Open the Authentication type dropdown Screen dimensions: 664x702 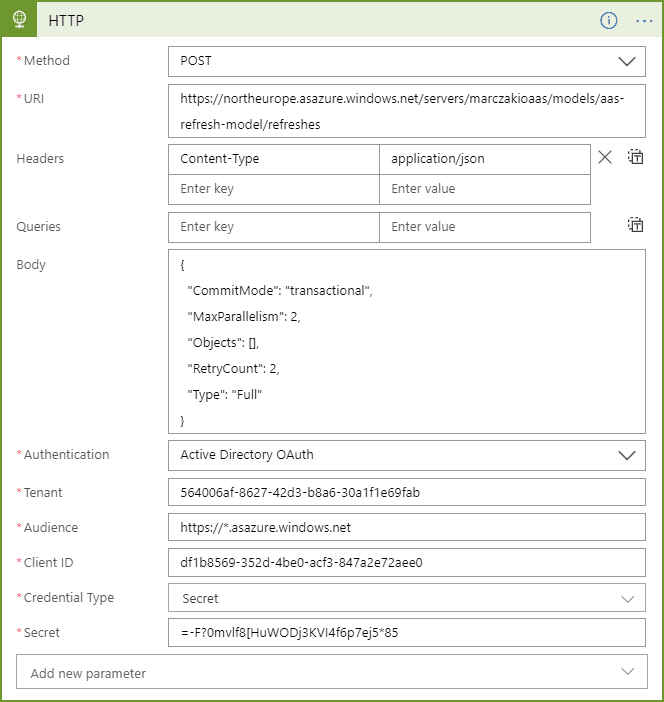click(x=407, y=455)
